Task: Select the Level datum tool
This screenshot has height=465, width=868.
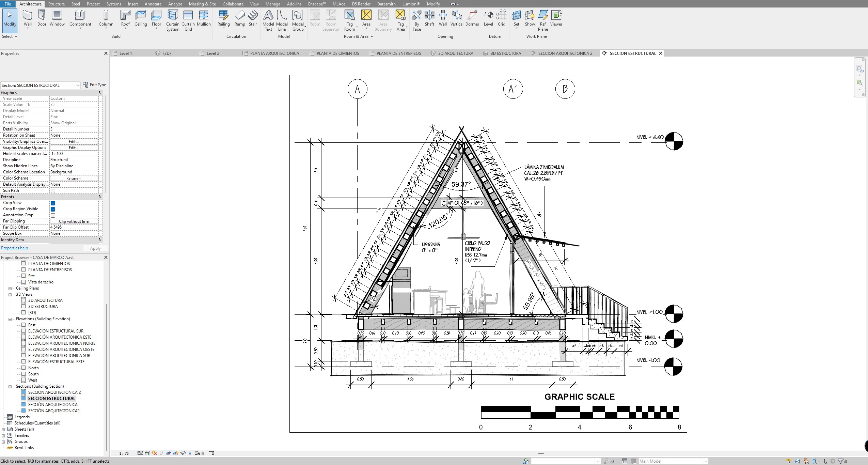Action: click(488, 19)
